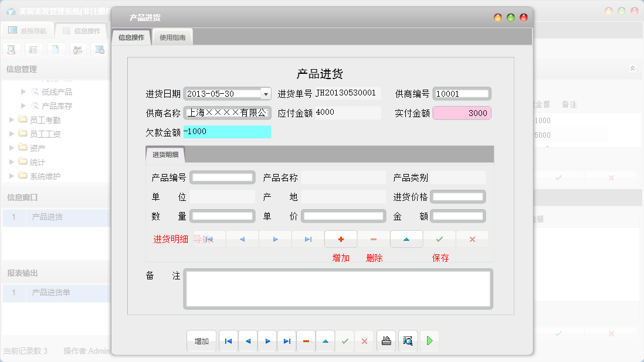This screenshot has width=644, height=362.
Task: Jump to last record with the ▶| icon
Action: click(x=286, y=340)
